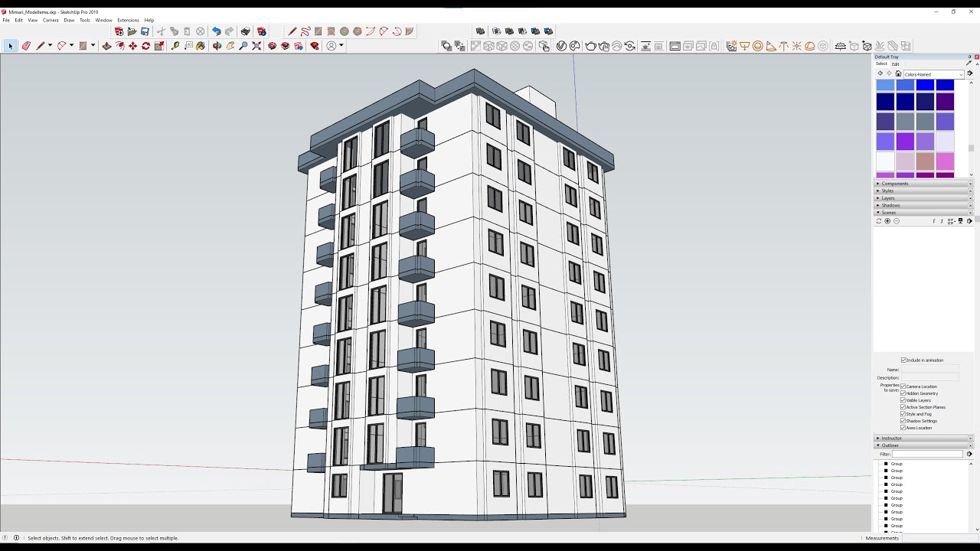Expand the Shadows panel
This screenshot has width=980, height=551.
coord(923,205)
